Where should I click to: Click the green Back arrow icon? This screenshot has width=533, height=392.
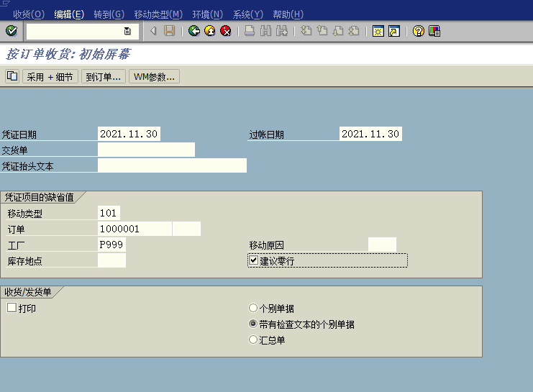click(x=194, y=31)
